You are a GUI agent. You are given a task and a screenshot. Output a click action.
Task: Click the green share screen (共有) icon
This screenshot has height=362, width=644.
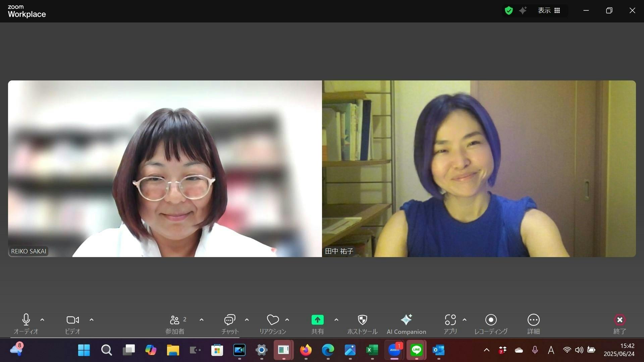pos(317,320)
